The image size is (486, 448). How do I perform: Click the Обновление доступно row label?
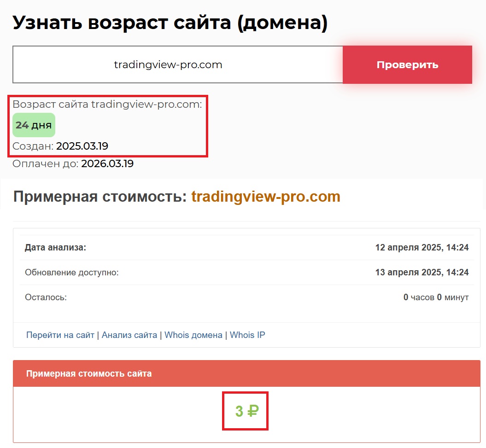72,273
